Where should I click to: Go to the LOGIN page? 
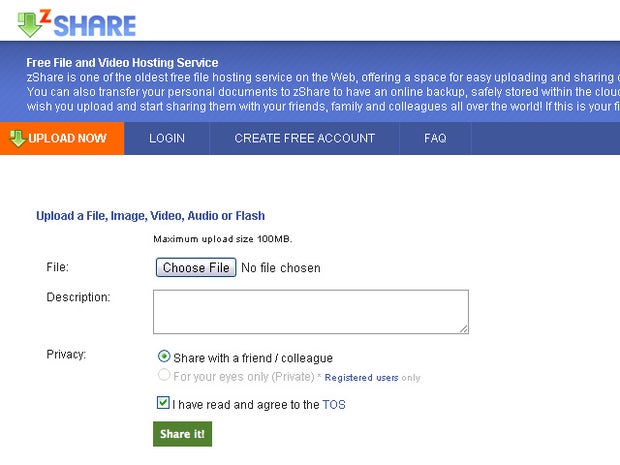167,138
